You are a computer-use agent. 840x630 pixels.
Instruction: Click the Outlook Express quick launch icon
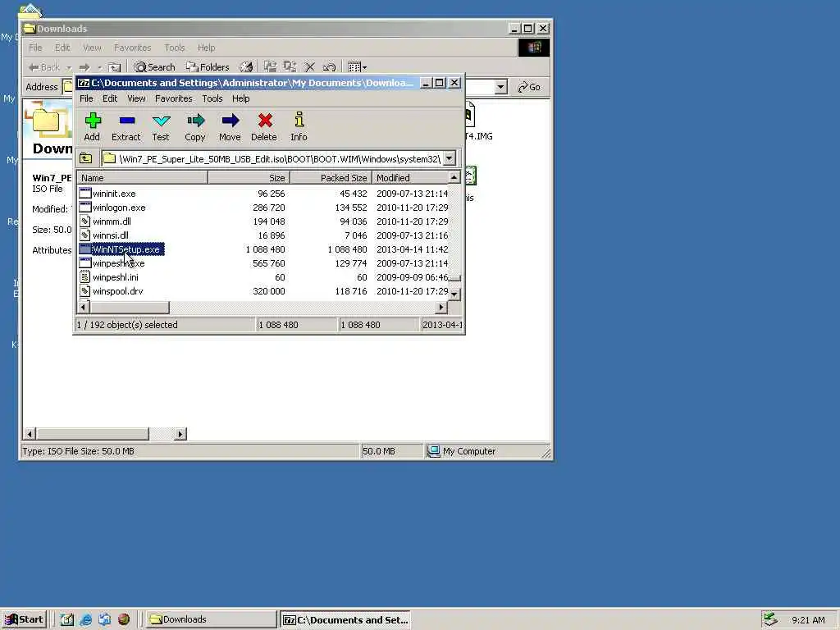104,619
